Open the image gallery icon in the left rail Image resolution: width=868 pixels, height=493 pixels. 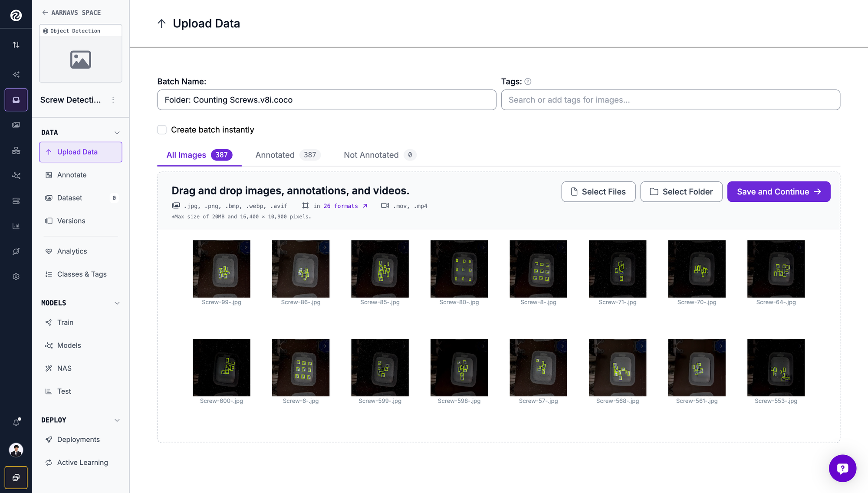(x=16, y=125)
